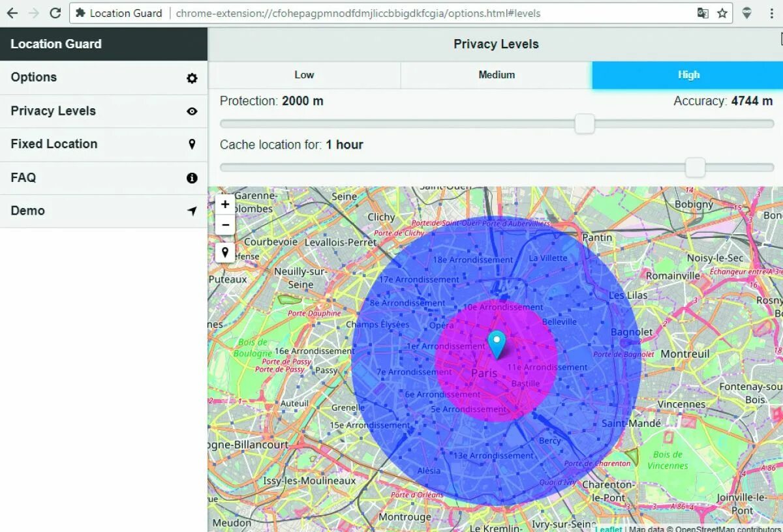Screen dimensions: 783x532
Task: Click the gear icon beside Options
Action: [192, 78]
